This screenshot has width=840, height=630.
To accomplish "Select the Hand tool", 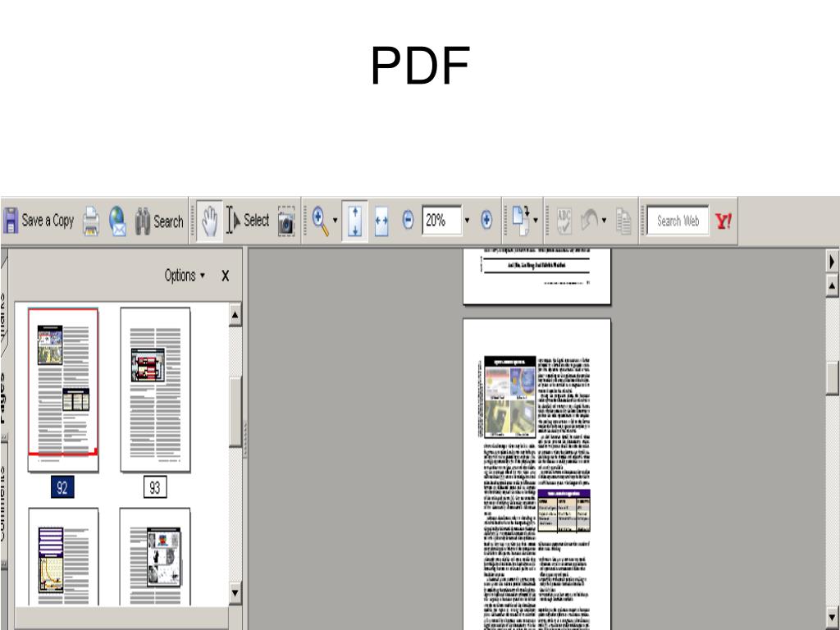I will point(209,221).
